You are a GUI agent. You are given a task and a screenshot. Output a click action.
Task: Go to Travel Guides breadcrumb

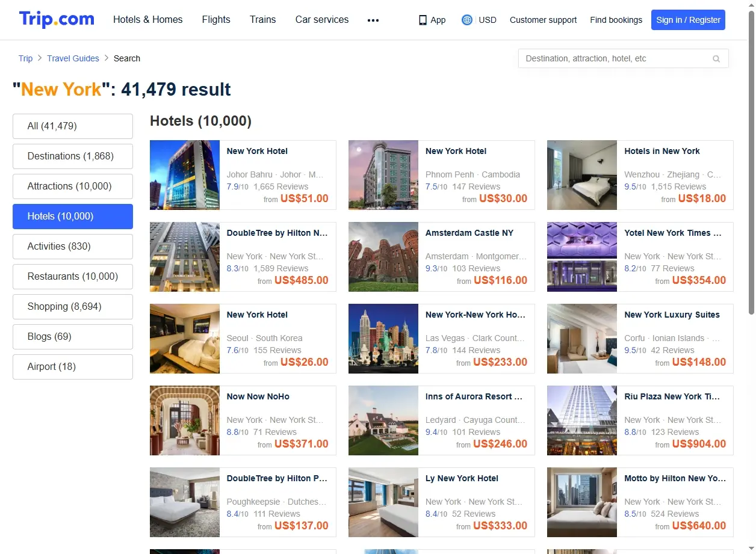point(73,58)
